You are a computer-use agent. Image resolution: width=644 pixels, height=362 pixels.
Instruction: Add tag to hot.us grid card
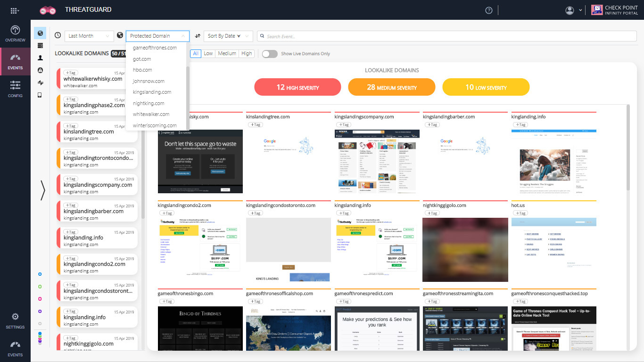[x=520, y=213]
